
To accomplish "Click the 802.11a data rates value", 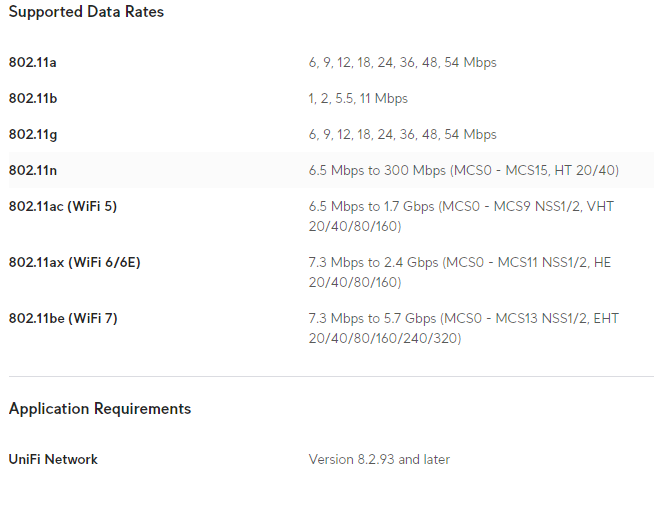I will coord(402,63).
